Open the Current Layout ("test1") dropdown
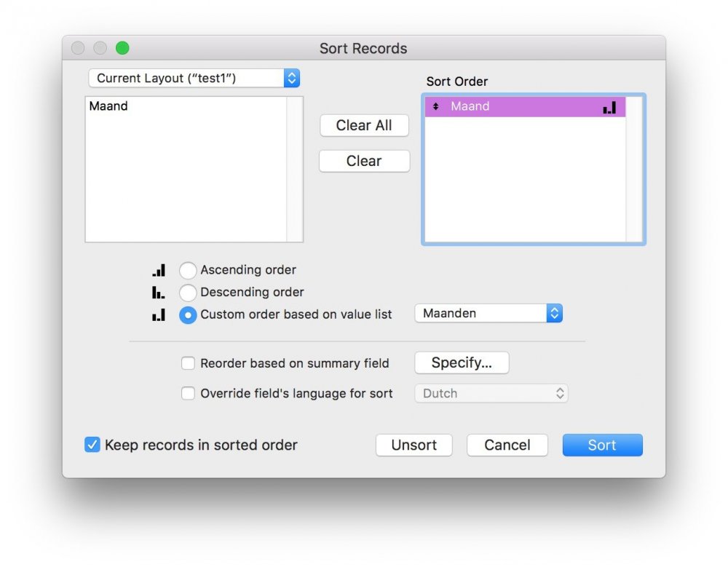The image size is (728, 567). click(194, 78)
